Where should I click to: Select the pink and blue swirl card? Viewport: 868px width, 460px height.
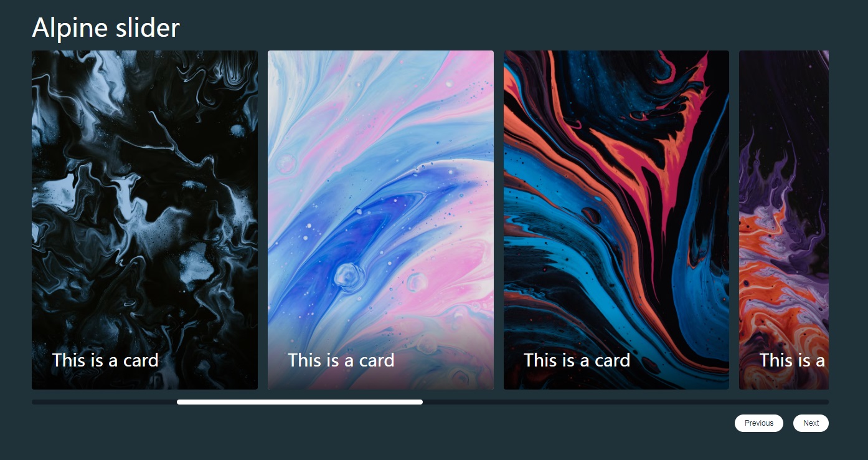pyautogui.click(x=380, y=220)
